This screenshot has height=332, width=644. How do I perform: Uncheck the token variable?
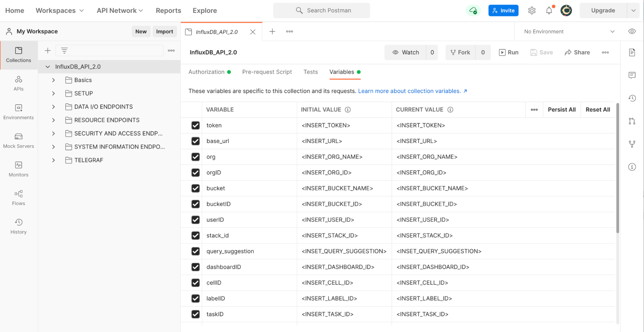pos(196,125)
